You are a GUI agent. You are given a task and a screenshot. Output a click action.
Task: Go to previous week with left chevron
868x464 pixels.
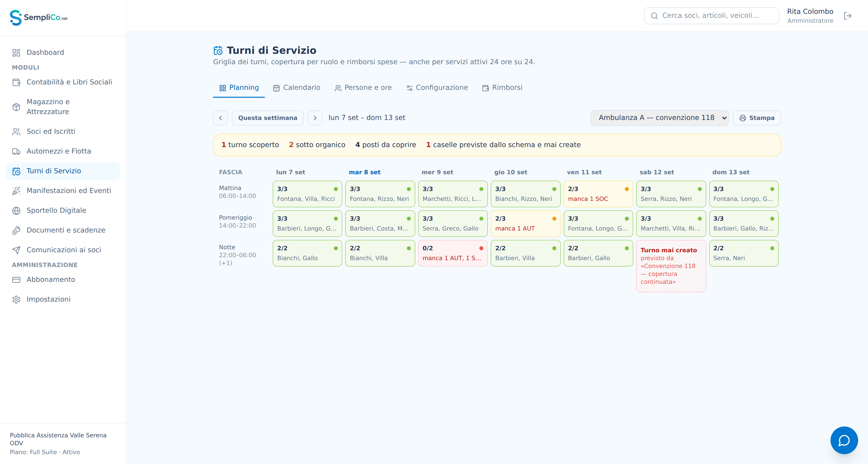click(x=220, y=118)
